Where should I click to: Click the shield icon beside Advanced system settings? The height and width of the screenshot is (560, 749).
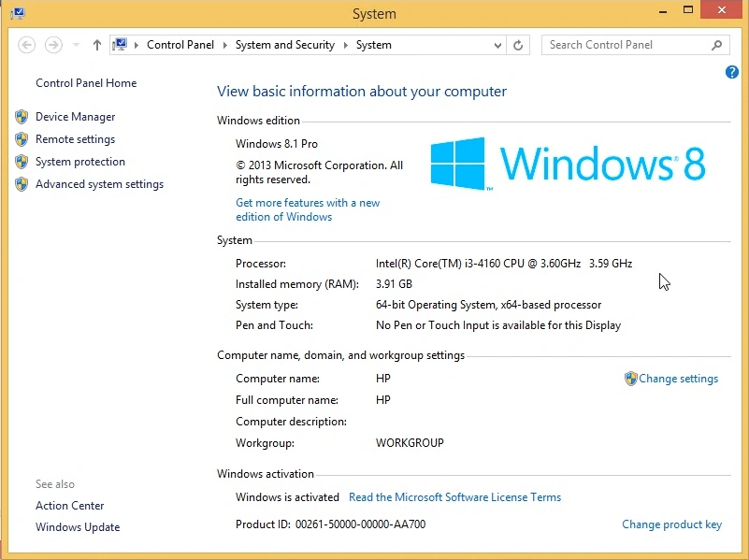tap(22, 184)
